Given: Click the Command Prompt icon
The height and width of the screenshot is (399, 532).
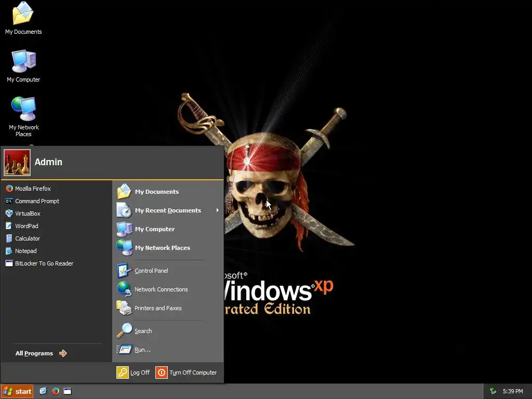Looking at the screenshot, I should tap(9, 201).
